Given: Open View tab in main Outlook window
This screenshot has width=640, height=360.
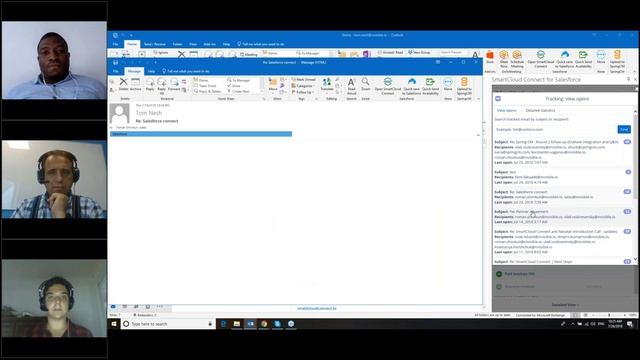Looking at the screenshot, I should pyautogui.click(x=193, y=44).
